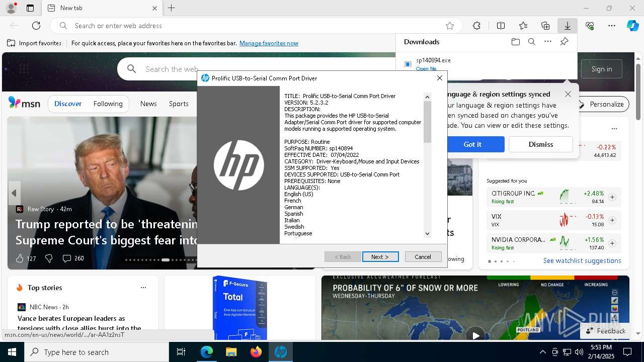Viewport: 644px width, 362px height.
Task: Launch Firefox from the taskbar
Action: coord(256,352)
